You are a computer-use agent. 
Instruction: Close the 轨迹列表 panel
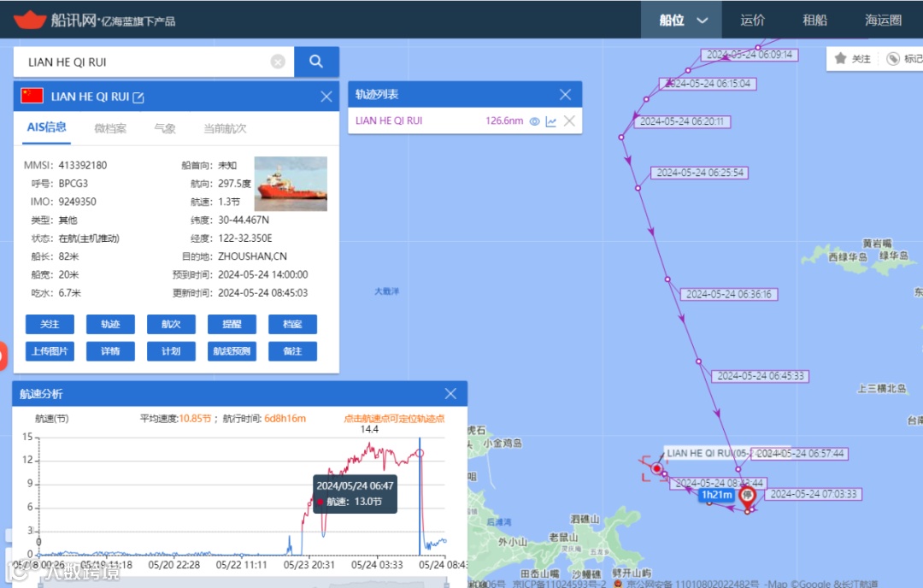[x=565, y=94]
